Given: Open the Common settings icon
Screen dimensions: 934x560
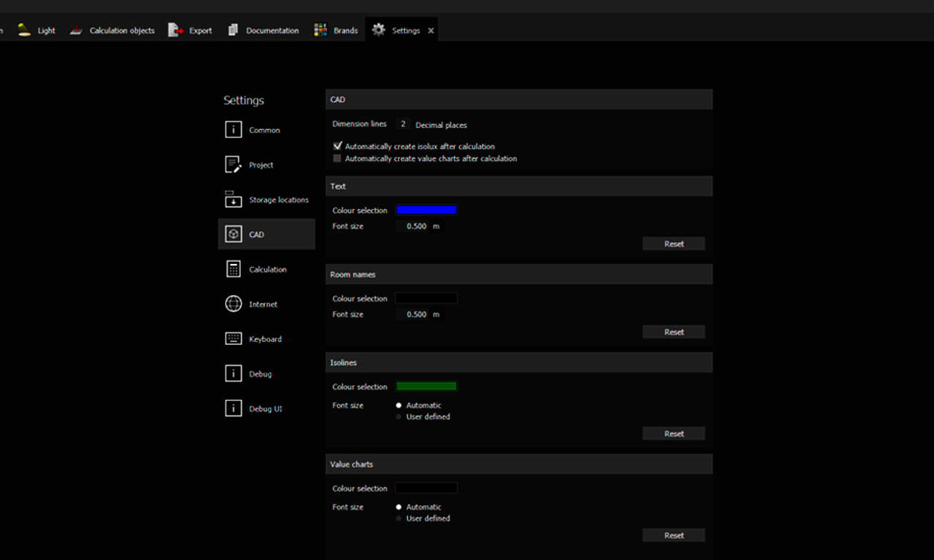Looking at the screenshot, I should [233, 130].
